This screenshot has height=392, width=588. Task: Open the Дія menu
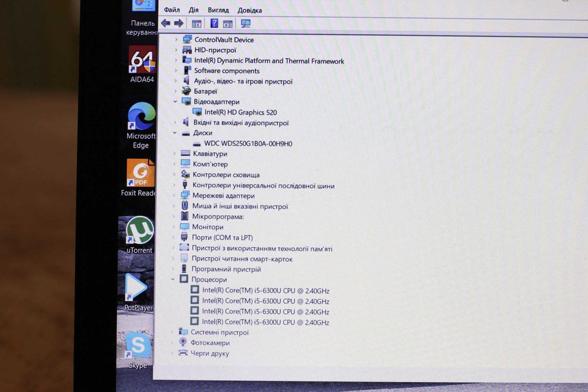(x=193, y=10)
